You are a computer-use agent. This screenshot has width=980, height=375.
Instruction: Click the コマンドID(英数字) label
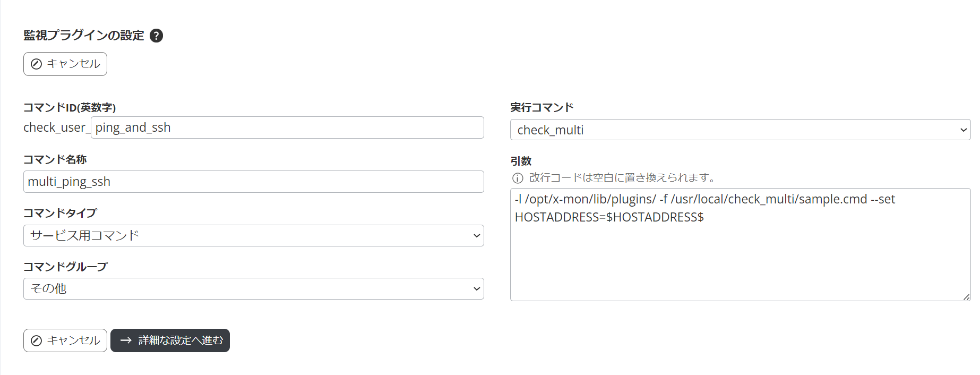70,108
